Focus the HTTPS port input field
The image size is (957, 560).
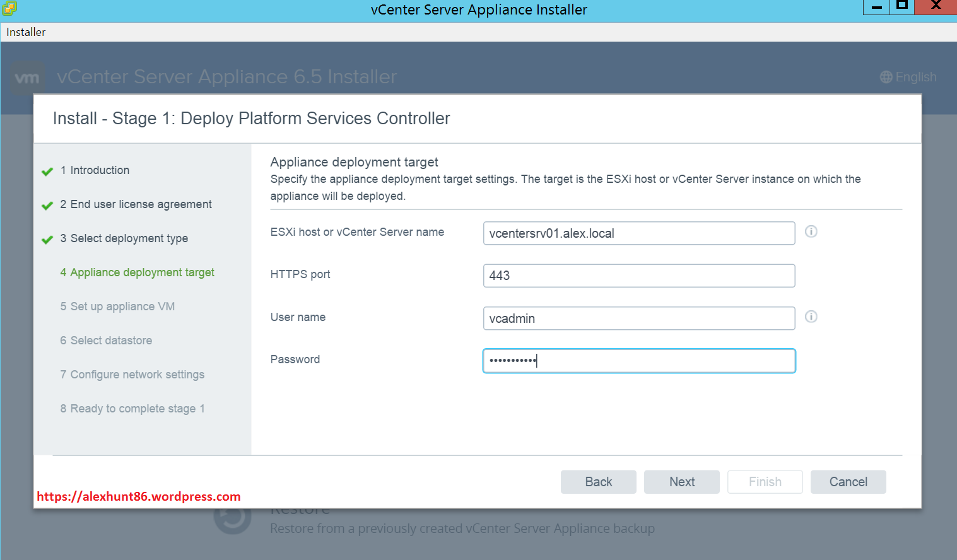[x=638, y=276]
